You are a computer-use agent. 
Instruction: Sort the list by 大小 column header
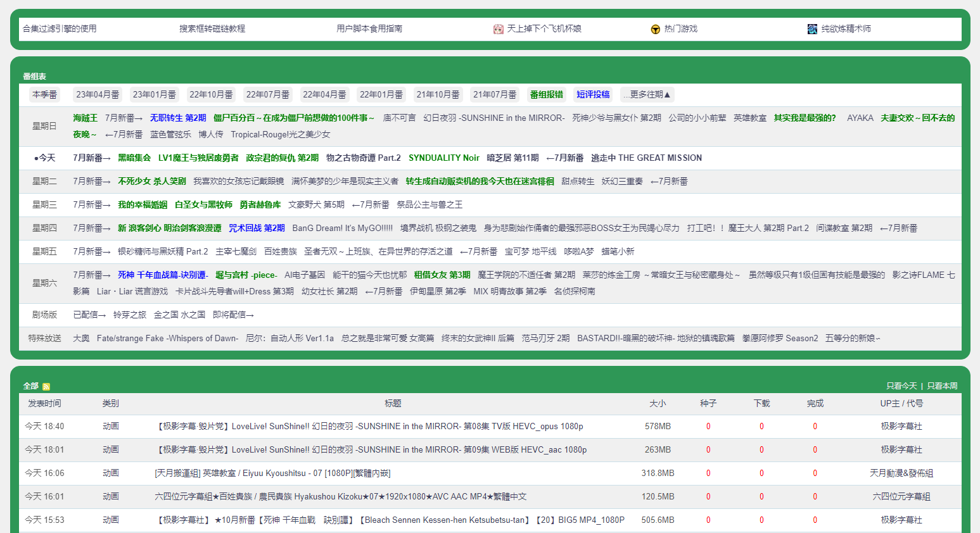click(658, 404)
